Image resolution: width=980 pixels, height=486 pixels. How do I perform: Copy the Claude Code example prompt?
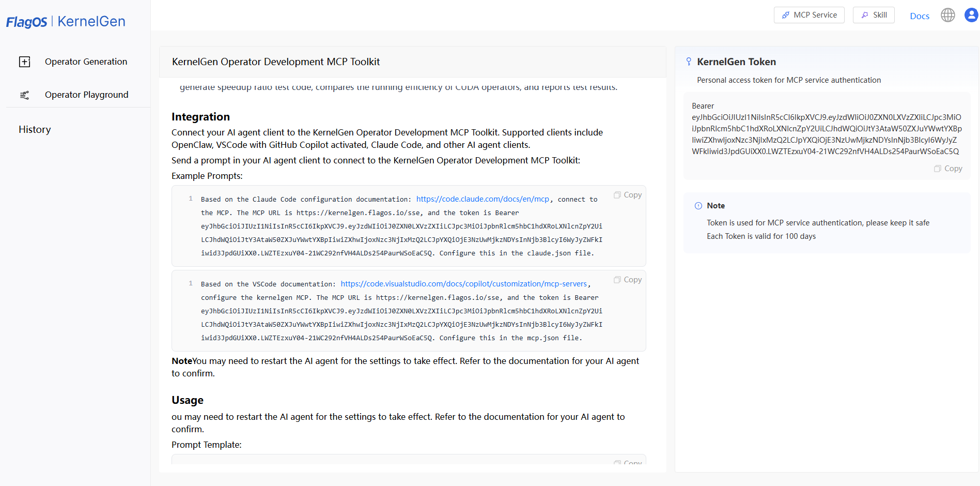pos(628,195)
